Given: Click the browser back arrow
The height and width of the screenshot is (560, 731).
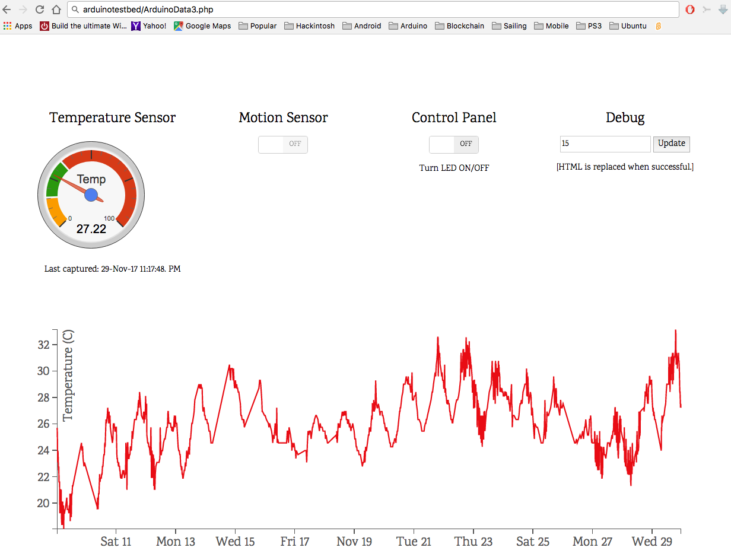Looking at the screenshot, I should pyautogui.click(x=7, y=9).
